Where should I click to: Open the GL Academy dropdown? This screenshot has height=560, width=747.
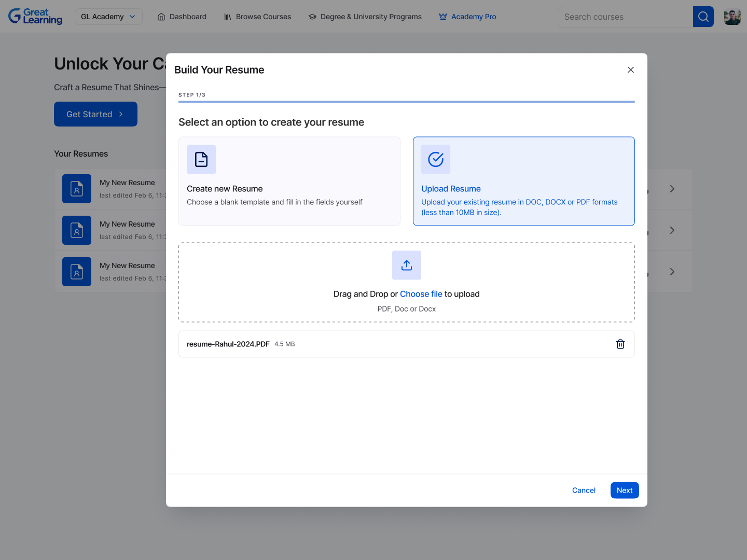click(108, 17)
